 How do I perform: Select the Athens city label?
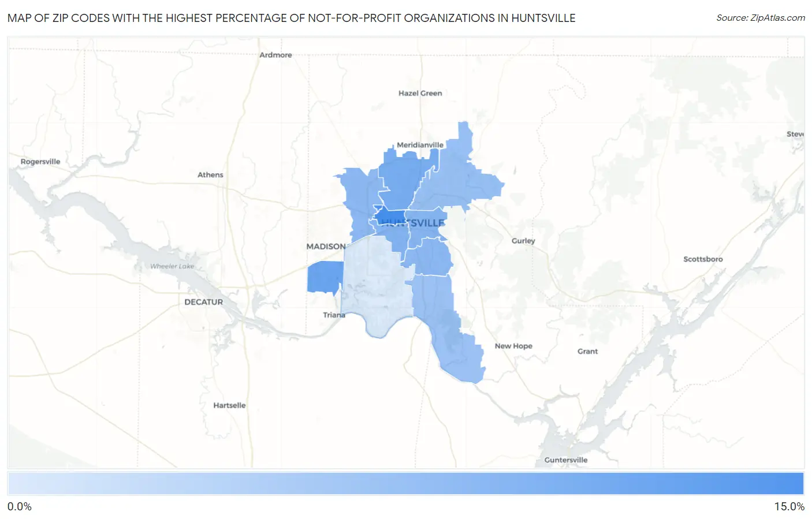210,175
